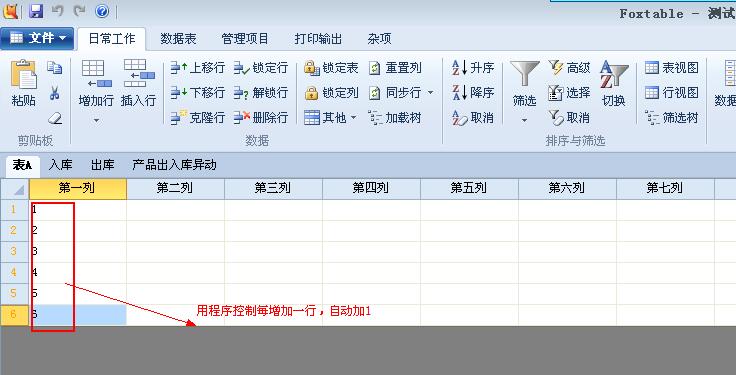The width and height of the screenshot is (736, 375).
Task: Expand the 同步行 dropdown arrow
Action: click(x=430, y=92)
